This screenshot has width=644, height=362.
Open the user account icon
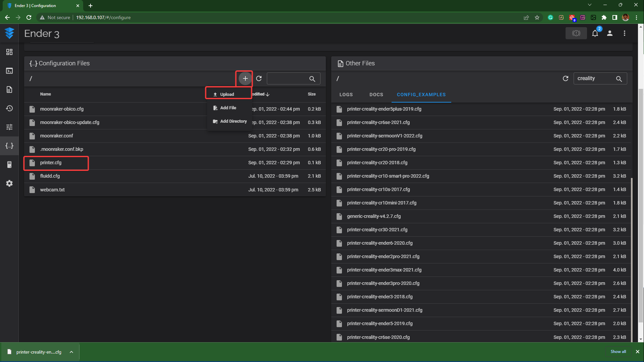[x=610, y=33]
